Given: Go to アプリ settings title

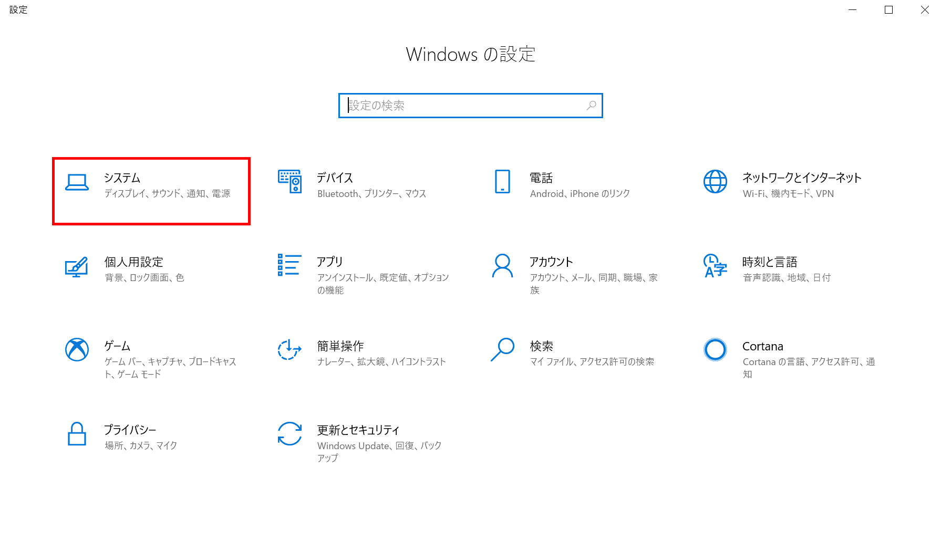Looking at the screenshot, I should pos(330,262).
